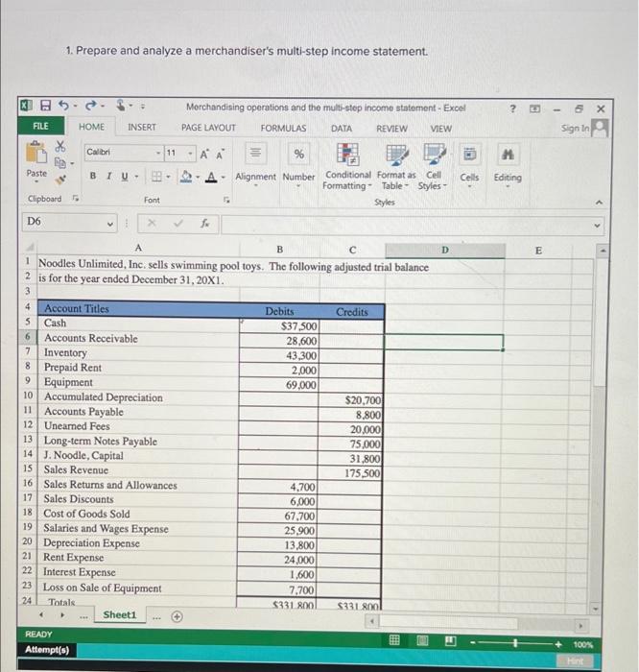This screenshot has height=672, width=639.
Task: Open the Font size dropdown showing 11
Action: click(x=190, y=154)
